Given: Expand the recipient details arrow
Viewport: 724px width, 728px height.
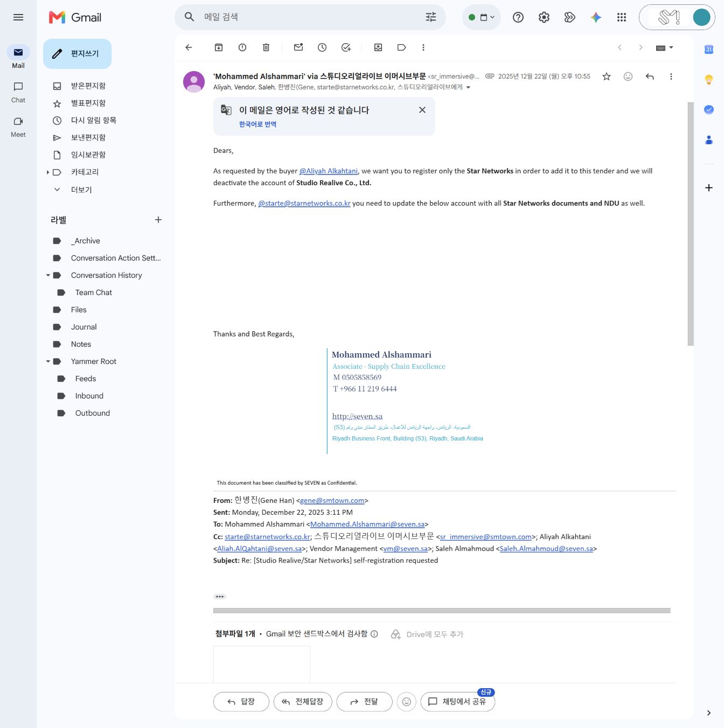Looking at the screenshot, I should (x=468, y=87).
